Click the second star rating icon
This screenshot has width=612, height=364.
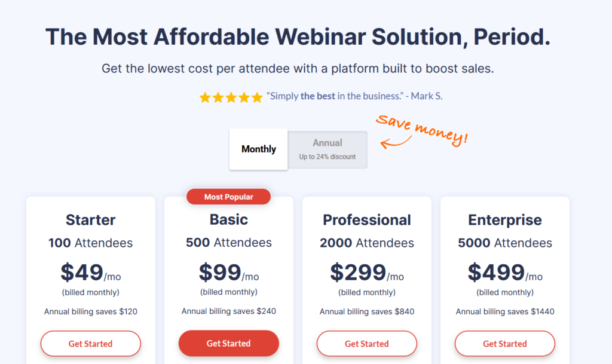(217, 96)
